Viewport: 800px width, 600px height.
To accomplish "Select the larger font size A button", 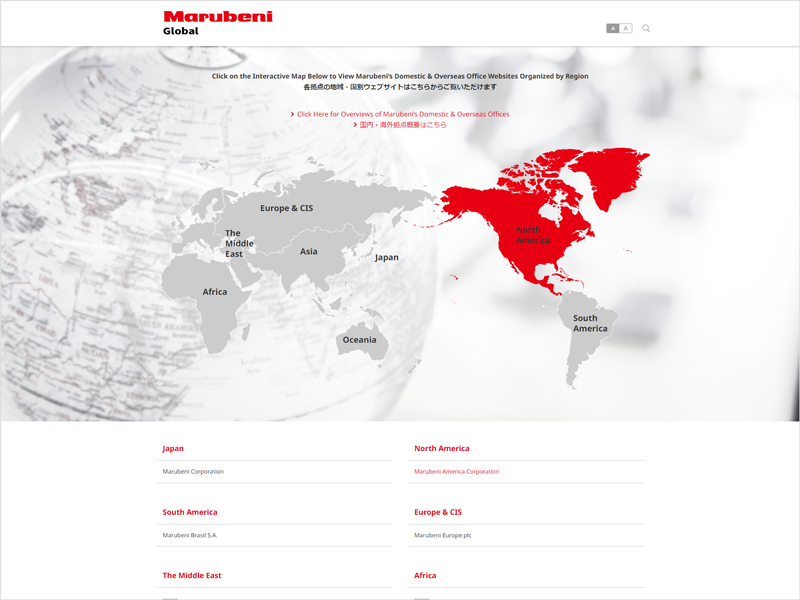I will click(x=626, y=29).
